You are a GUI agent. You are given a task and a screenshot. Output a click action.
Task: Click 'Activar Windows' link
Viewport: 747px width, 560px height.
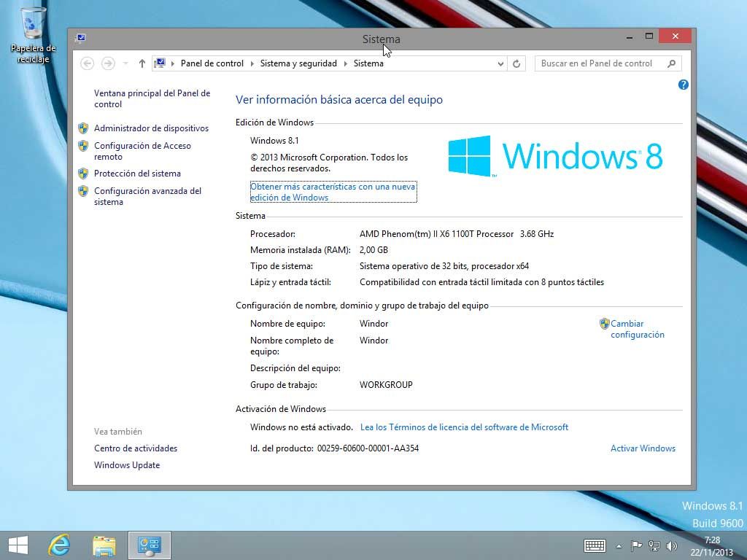(x=643, y=448)
